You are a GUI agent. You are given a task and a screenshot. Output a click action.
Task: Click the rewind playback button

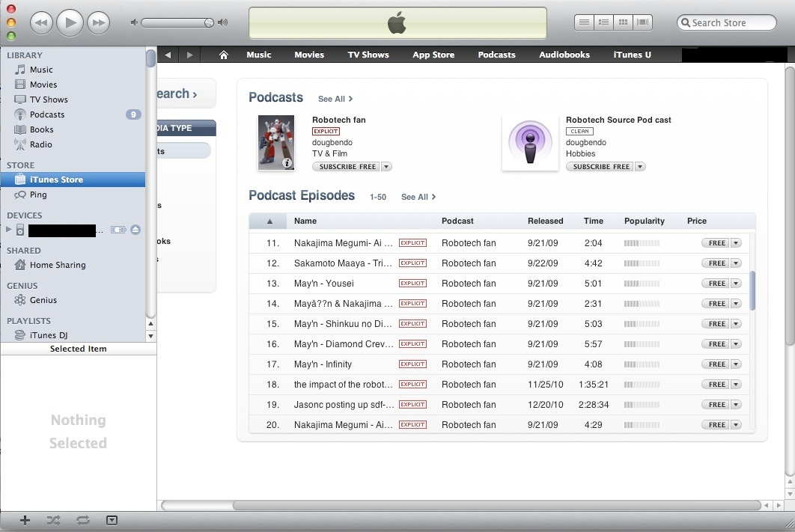pos(42,22)
